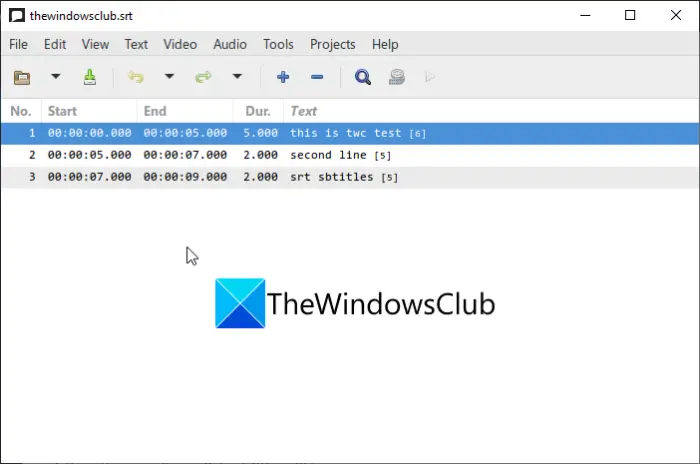The width and height of the screenshot is (700, 464).
Task: Open the Audio menu
Action: tap(230, 44)
